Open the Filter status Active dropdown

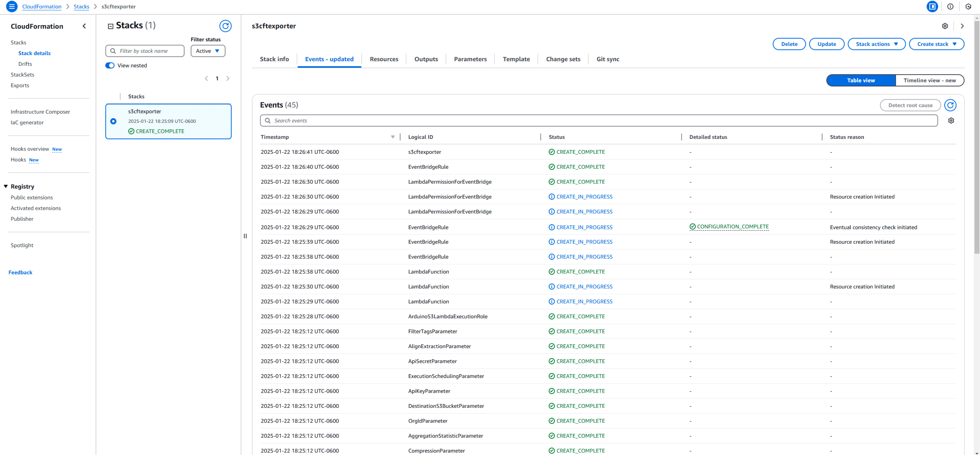[208, 51]
